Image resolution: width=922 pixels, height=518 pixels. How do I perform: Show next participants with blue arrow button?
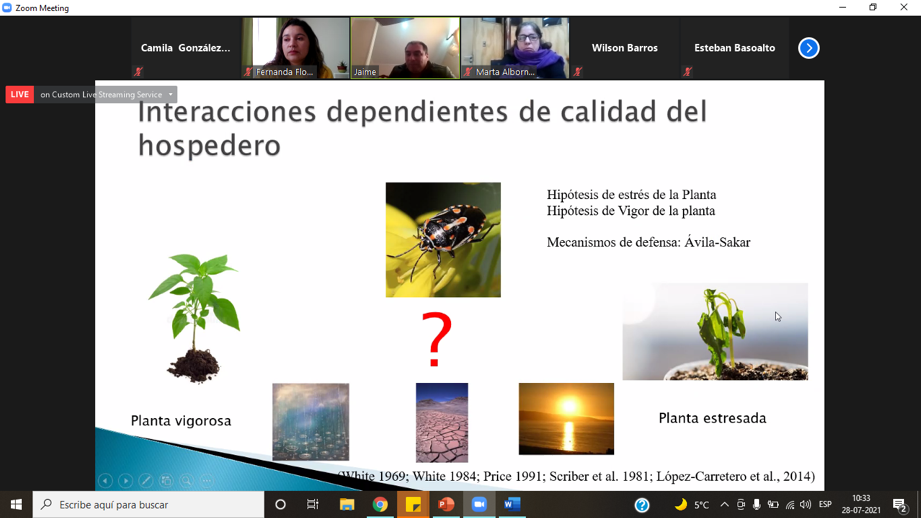809,48
